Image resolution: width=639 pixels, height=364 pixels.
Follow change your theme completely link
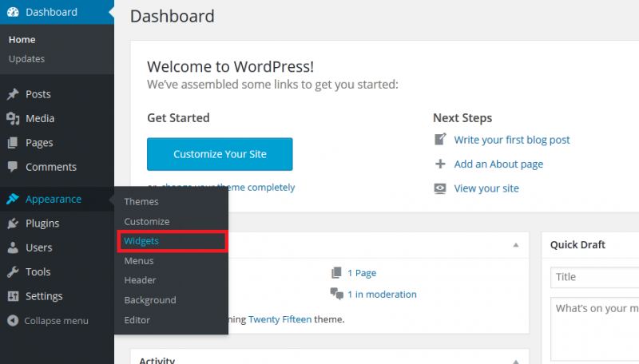tap(228, 188)
